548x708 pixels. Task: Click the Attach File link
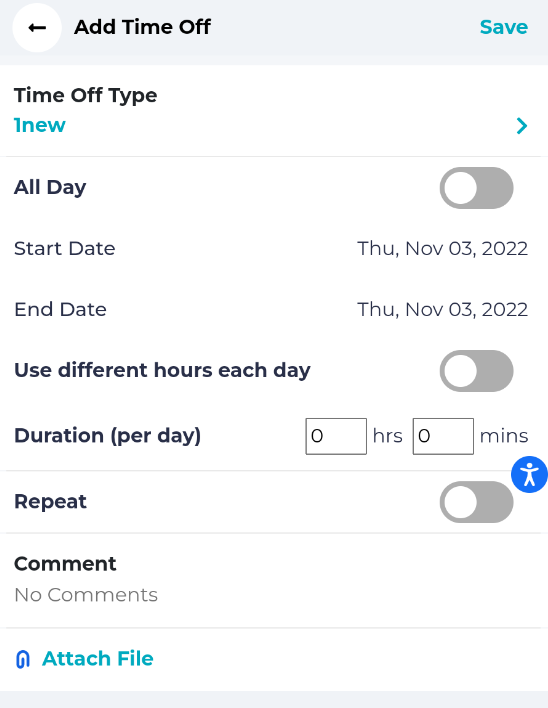98,658
